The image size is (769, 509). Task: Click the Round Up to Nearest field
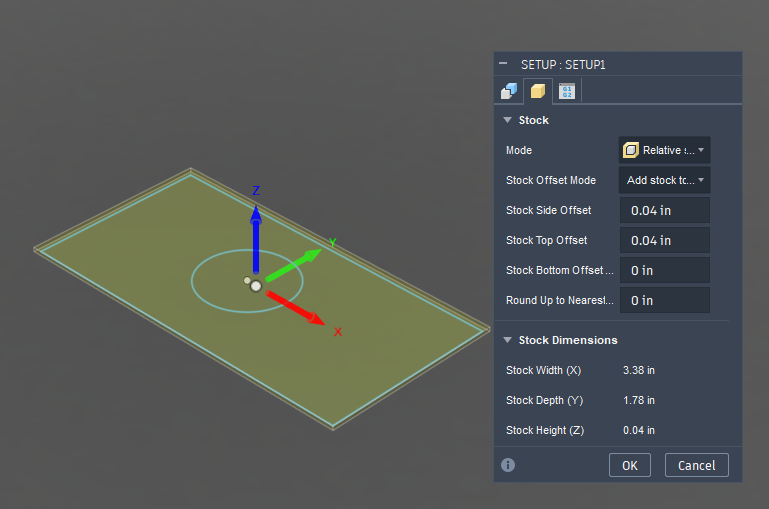point(664,300)
